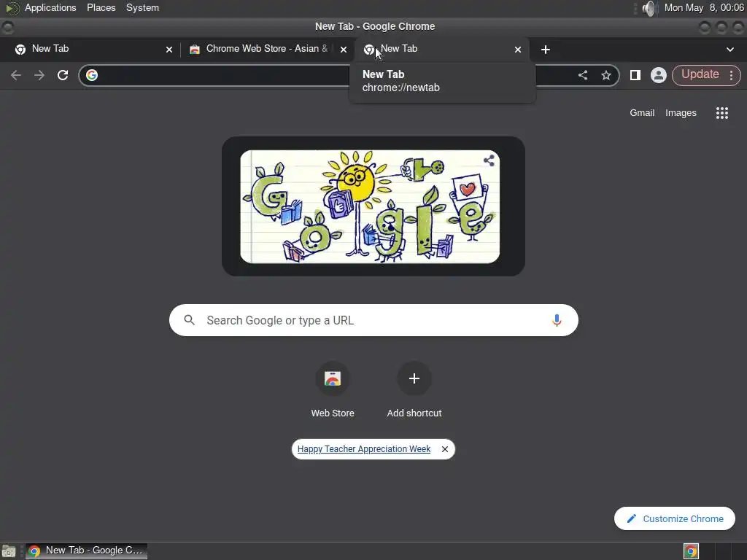Viewport: 747px width, 560px height.
Task: Share this page from the address bar
Action: coord(583,75)
